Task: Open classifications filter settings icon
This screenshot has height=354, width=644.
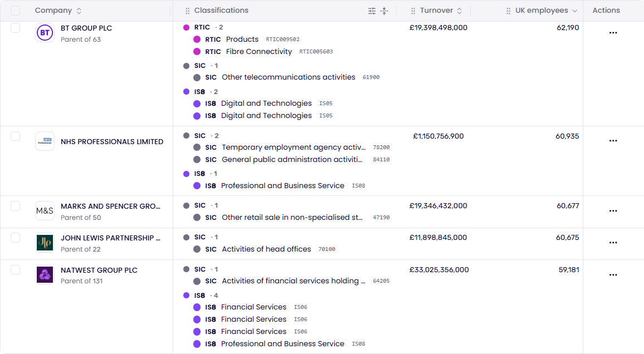Action: click(372, 11)
